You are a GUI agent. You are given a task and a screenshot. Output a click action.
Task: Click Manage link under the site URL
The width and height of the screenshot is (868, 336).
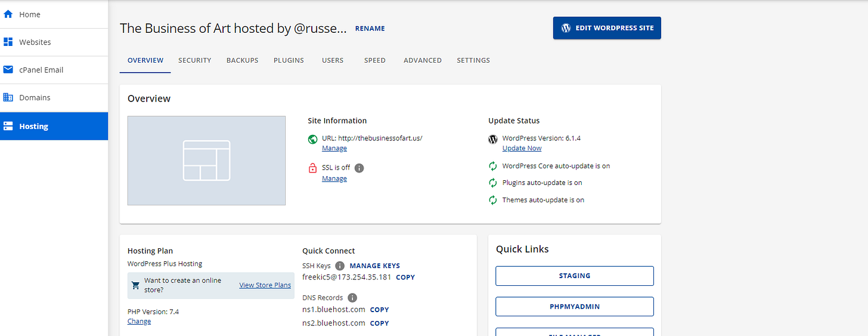[334, 148]
